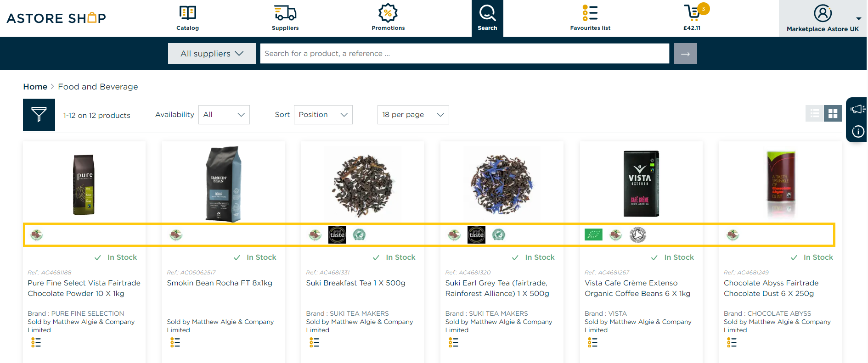Open the Sort Position dropdown
This screenshot has height=363, width=868.
coord(323,115)
